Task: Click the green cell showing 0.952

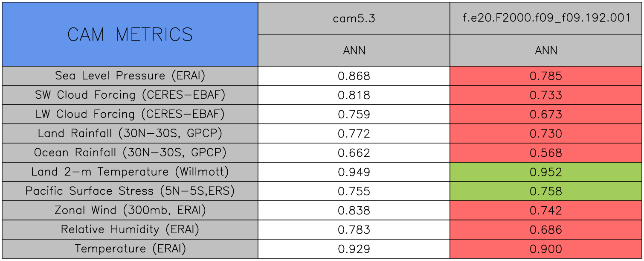Action: pos(546,172)
